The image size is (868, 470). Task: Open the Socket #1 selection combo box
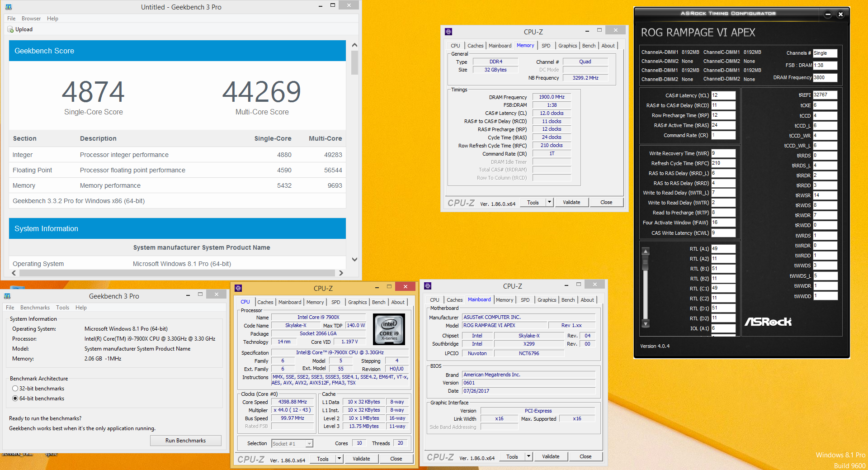coord(292,444)
